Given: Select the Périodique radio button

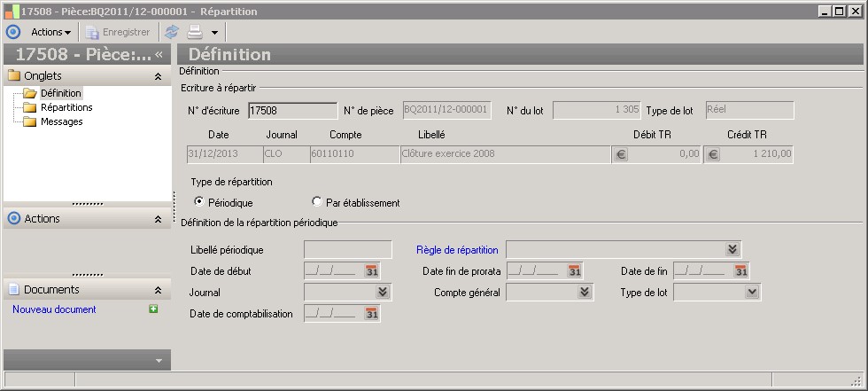Looking at the screenshot, I should click(199, 202).
